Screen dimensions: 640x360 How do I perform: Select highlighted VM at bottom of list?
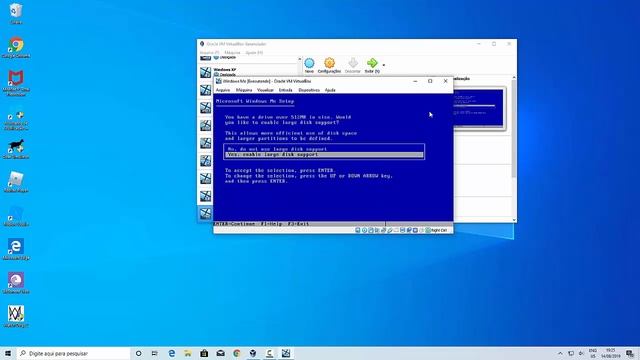click(205, 213)
